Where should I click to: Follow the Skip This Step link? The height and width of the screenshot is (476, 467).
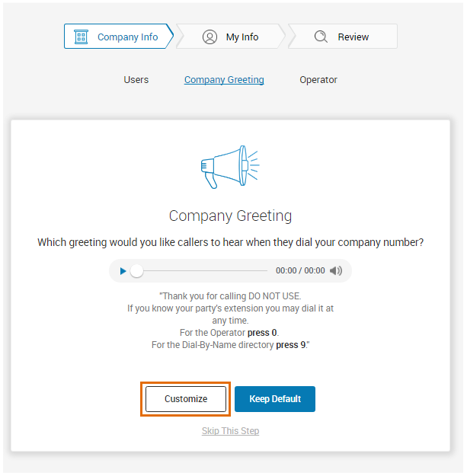pyautogui.click(x=231, y=431)
